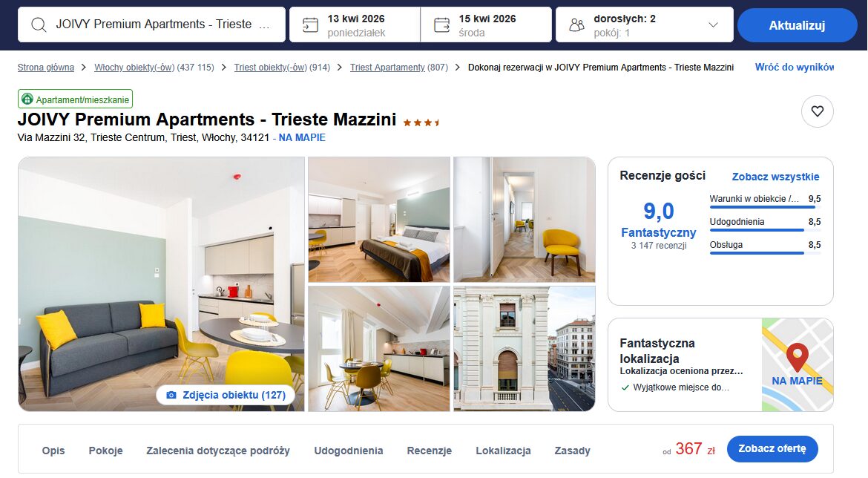
Task: Open Zobacz wszystkie reviews link
Action: 775,177
